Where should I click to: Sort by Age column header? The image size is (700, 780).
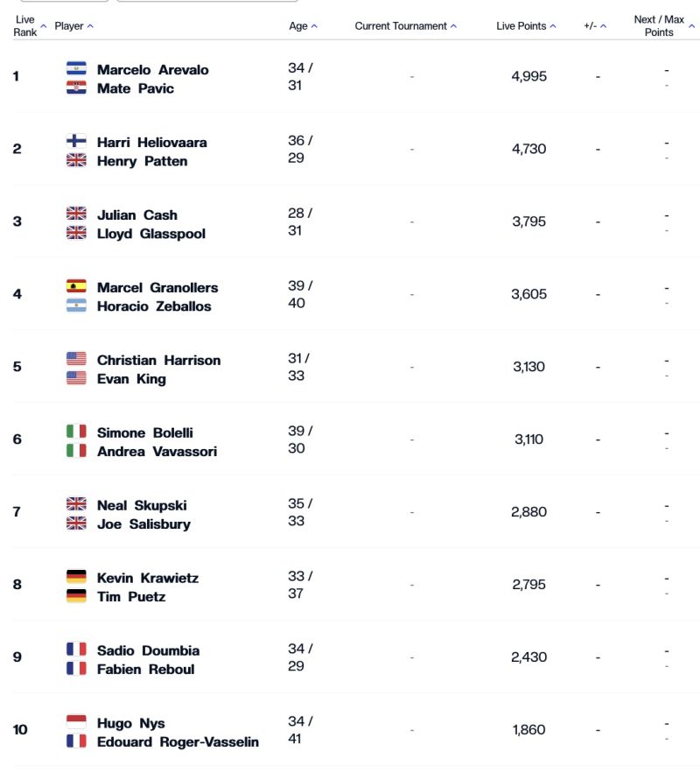(x=303, y=26)
